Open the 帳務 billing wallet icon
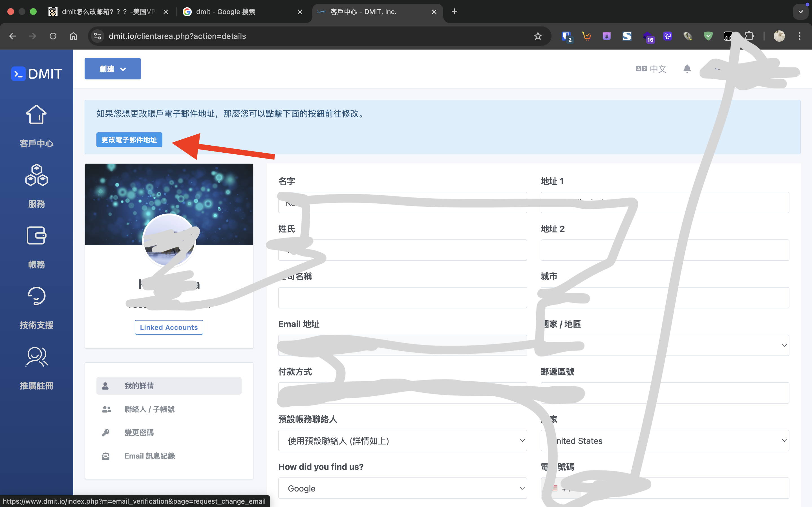Viewport: 812px width, 507px height. pos(36,236)
